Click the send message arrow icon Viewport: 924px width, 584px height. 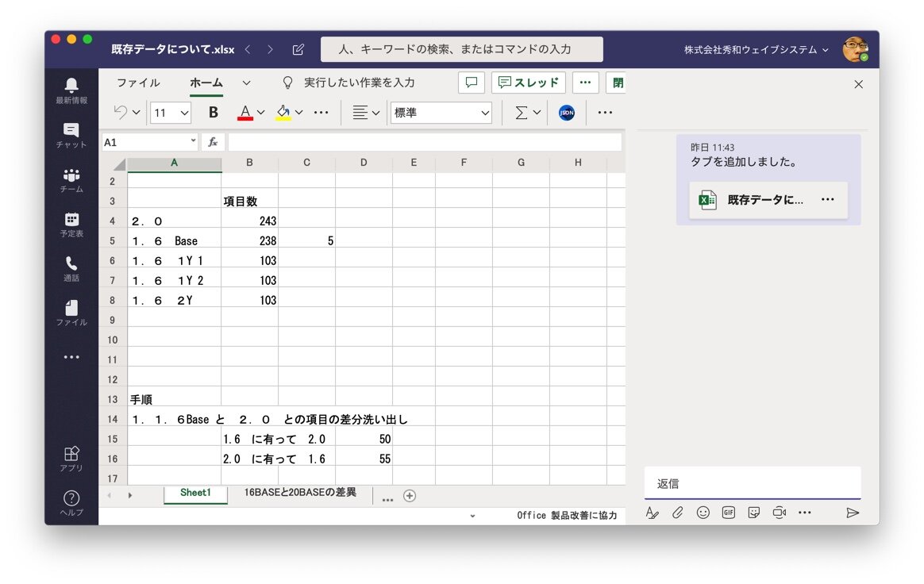click(853, 513)
